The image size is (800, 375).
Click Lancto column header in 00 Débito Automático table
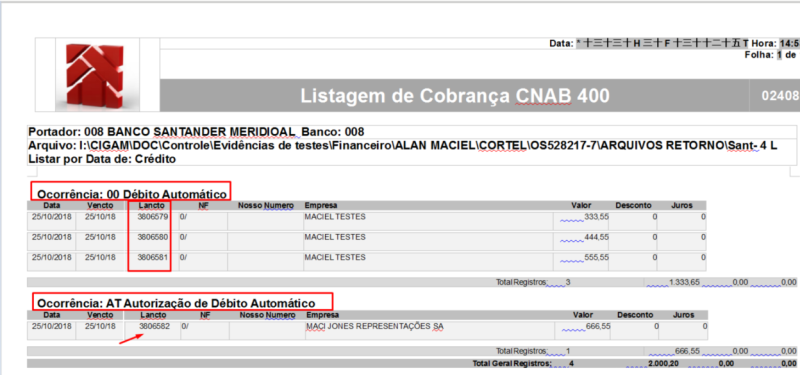152,206
